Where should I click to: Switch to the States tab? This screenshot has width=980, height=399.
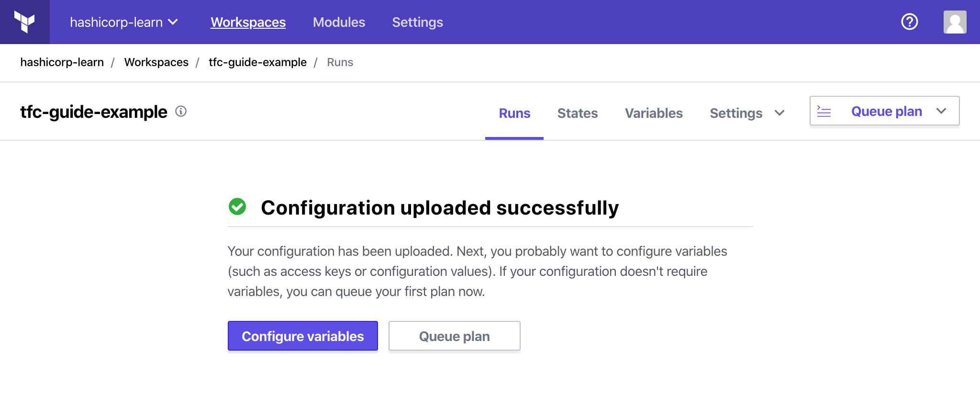(x=577, y=113)
